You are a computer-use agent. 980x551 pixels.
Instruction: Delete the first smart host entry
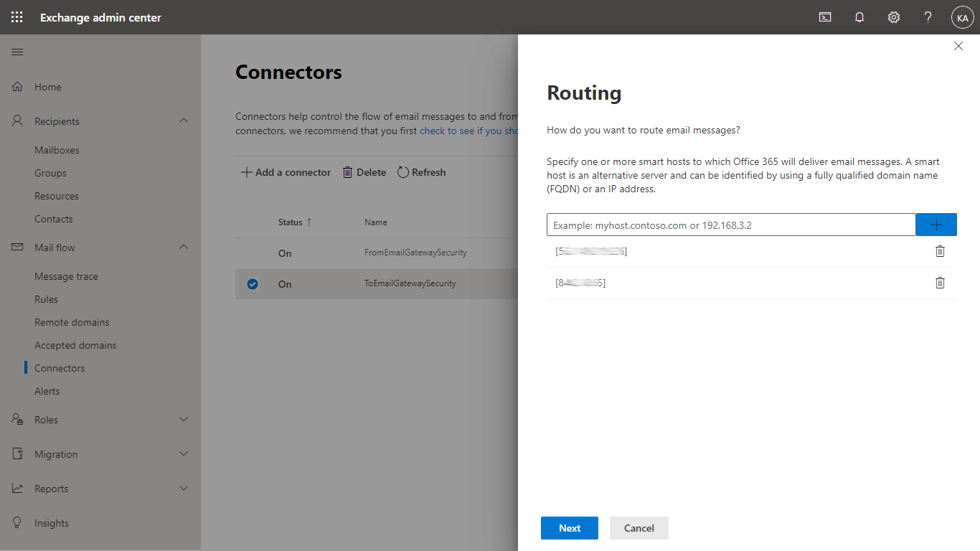tap(940, 251)
